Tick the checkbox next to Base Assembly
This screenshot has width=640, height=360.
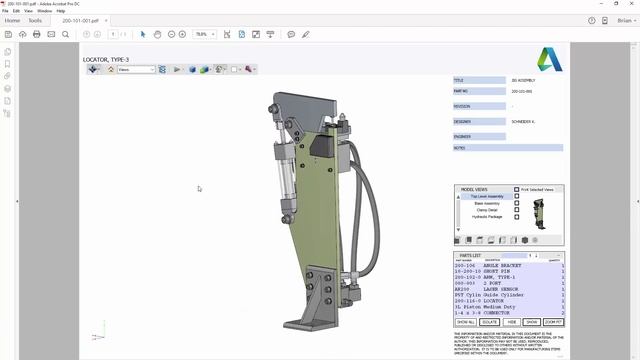pyautogui.click(x=517, y=203)
